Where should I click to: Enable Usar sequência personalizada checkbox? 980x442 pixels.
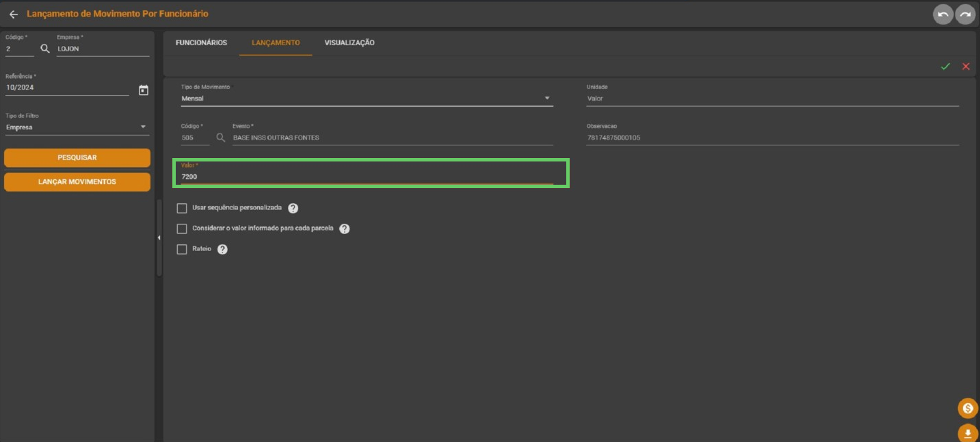pos(182,208)
